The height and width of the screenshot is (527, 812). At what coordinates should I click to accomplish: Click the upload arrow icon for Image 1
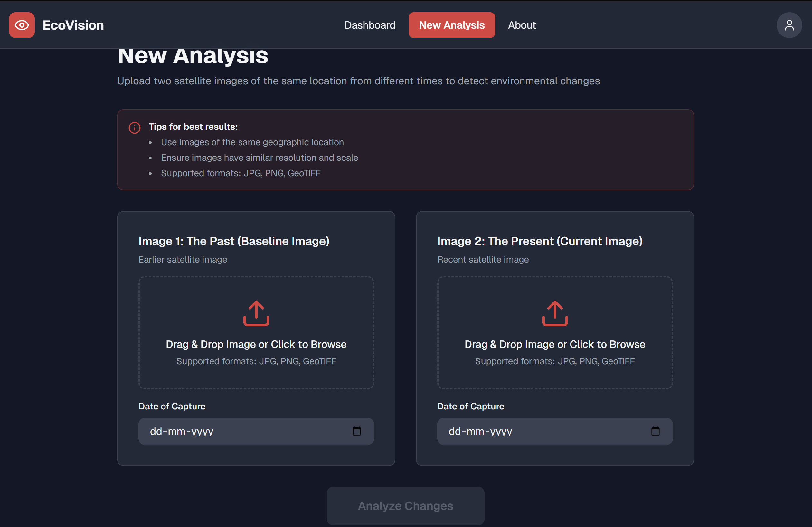point(256,313)
